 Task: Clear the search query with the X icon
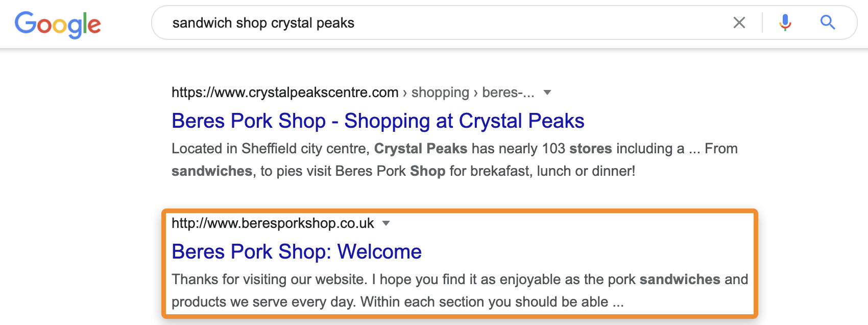point(739,22)
